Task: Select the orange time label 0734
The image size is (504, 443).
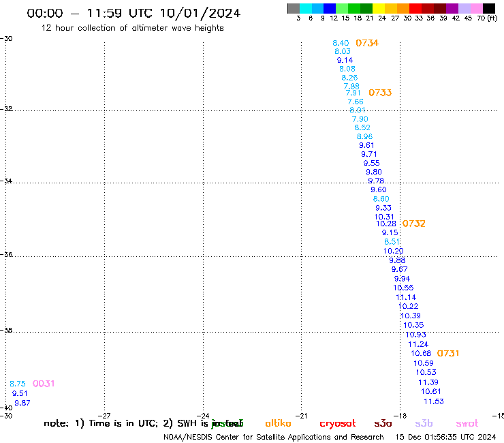Action: [367, 43]
